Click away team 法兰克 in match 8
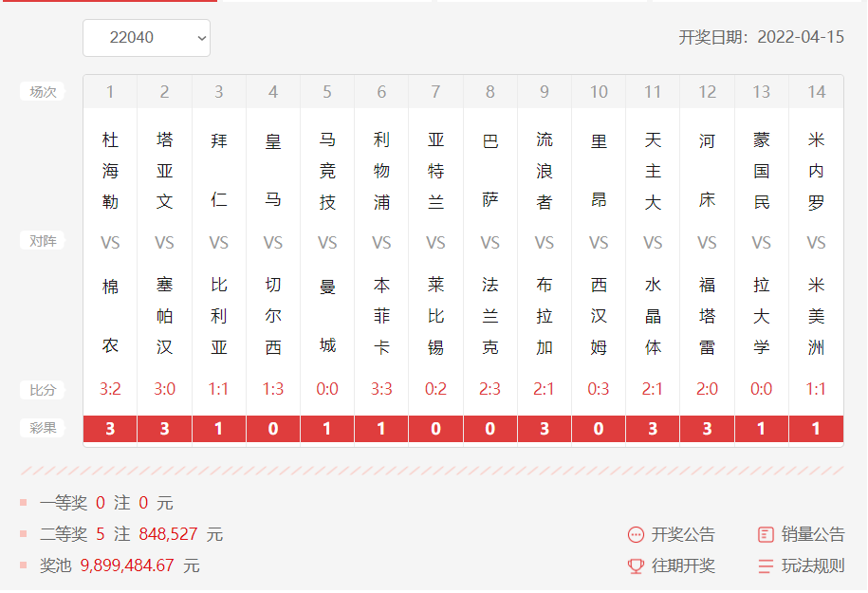 pyautogui.click(x=489, y=316)
